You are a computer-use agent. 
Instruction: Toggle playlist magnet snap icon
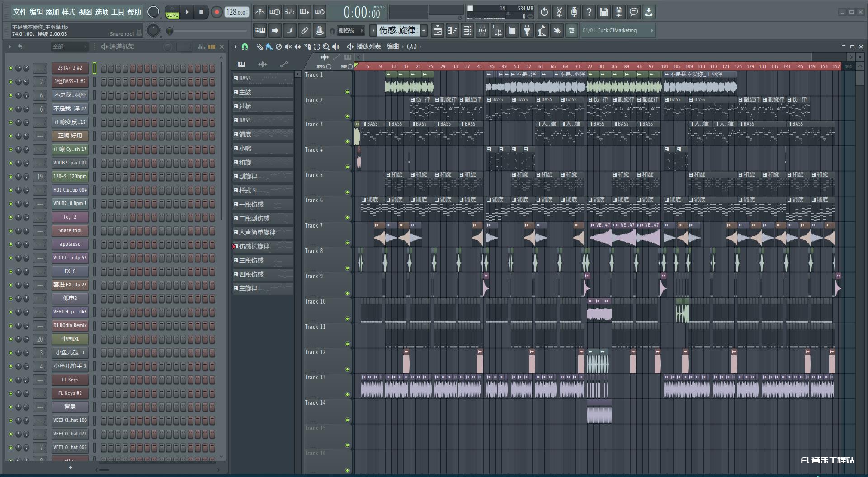[x=245, y=47]
